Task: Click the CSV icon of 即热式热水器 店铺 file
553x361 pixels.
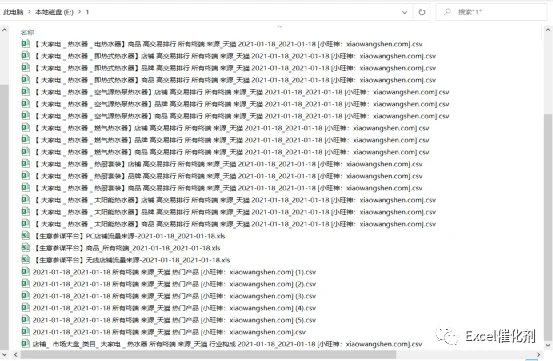Action: pyautogui.click(x=25, y=56)
